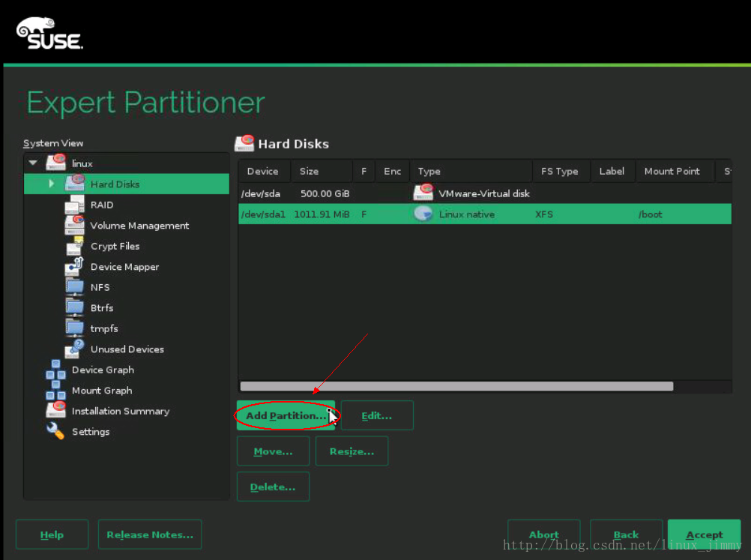This screenshot has width=751, height=560.
Task: Click the Add Partition button
Action: tap(286, 415)
